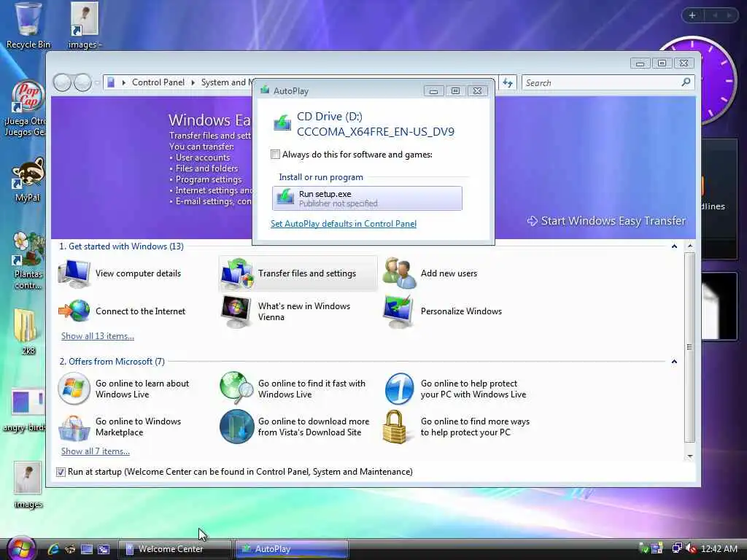Open Go online to find it fast with Windows Live

tap(293, 389)
